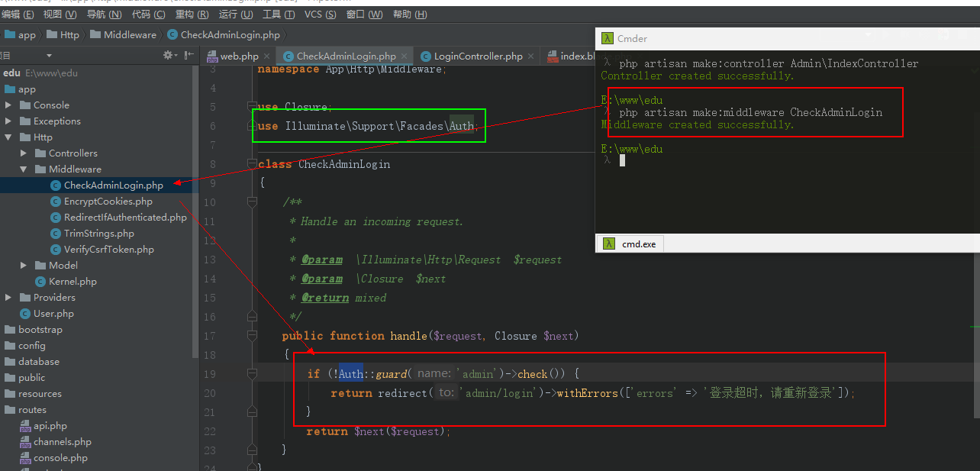
Task: Expand the Console folder
Action: pyautogui.click(x=8, y=105)
